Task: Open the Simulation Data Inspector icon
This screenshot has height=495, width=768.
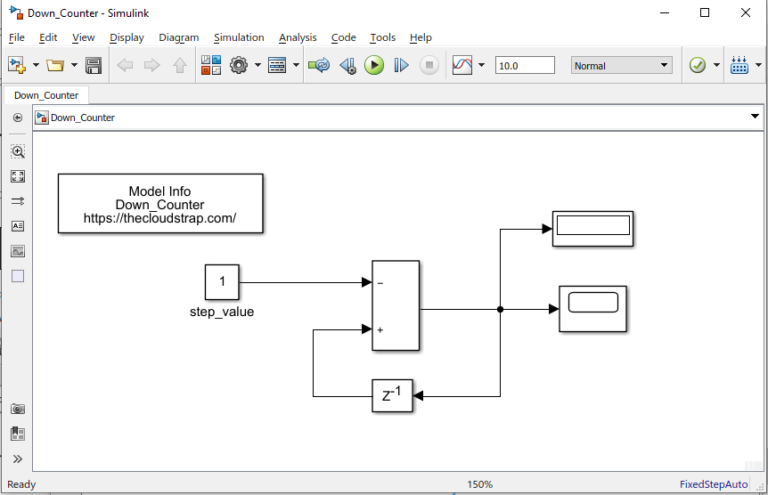Action: click(x=462, y=65)
